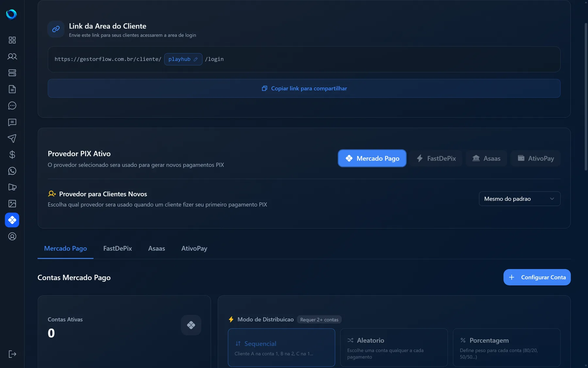Screen dimensions: 588x368
Task: Open the document icon in sidebar
Action: 12,89
